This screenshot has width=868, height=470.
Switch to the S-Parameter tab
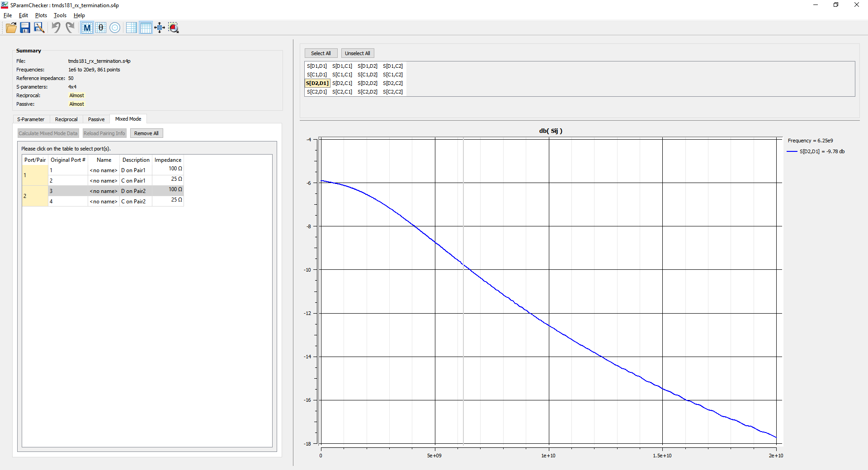pyautogui.click(x=31, y=119)
